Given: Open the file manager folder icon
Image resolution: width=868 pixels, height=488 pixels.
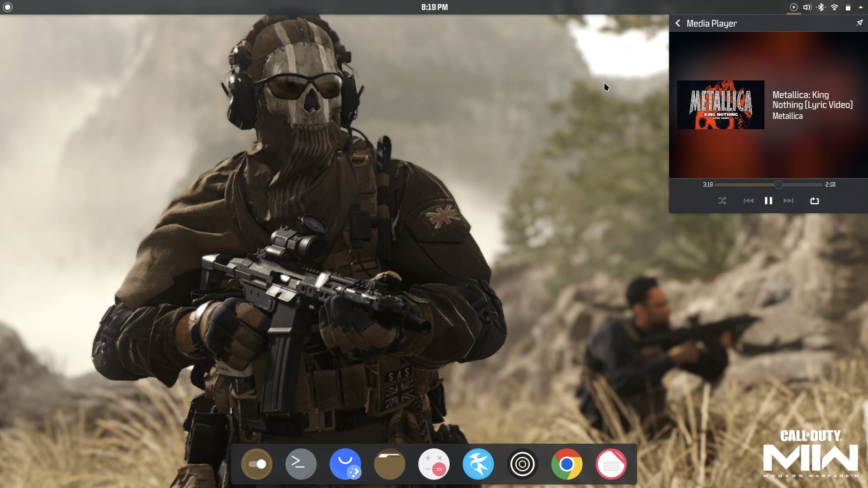Looking at the screenshot, I should (390, 464).
